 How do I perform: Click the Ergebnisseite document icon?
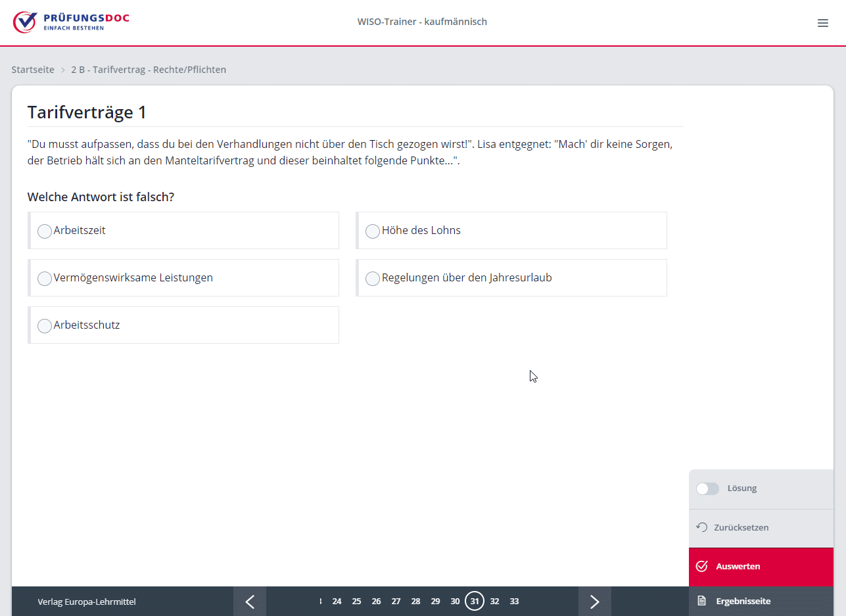pyautogui.click(x=701, y=601)
